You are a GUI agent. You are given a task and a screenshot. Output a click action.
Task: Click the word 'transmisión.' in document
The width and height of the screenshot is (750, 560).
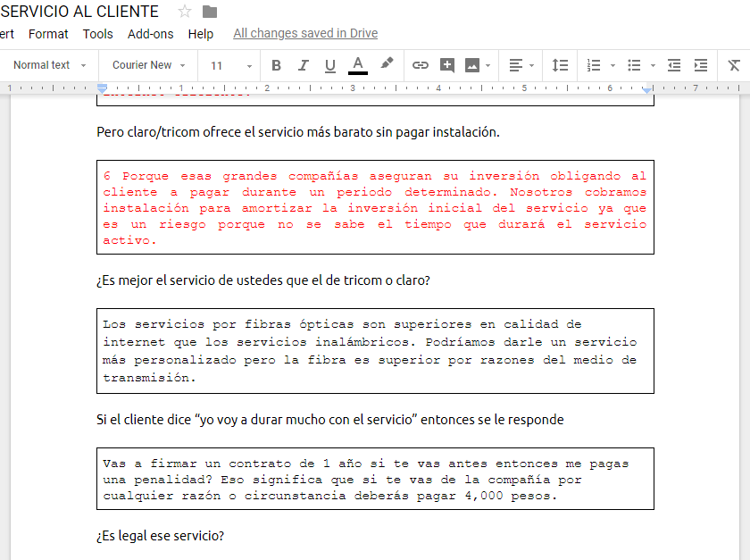point(149,378)
